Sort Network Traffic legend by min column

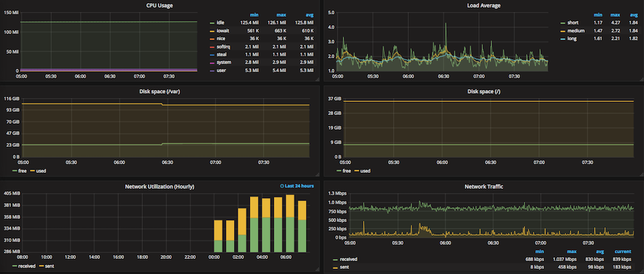point(539,251)
